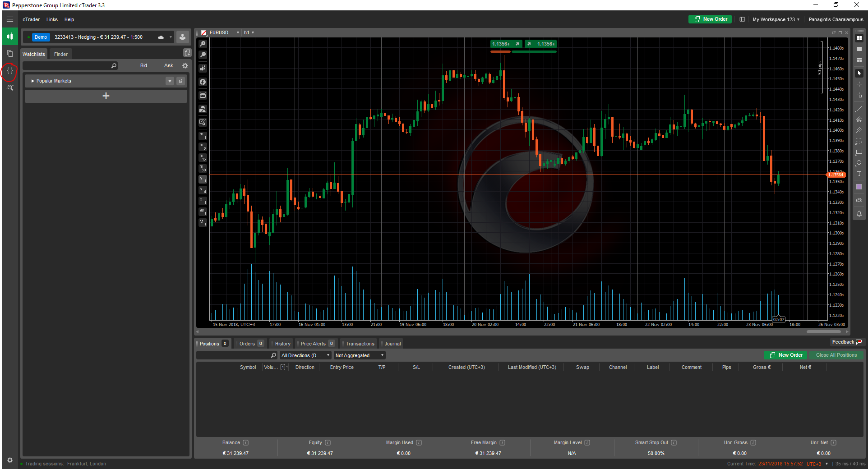This screenshot has width=868, height=469.
Task: Open the All Directions filter dropdown
Action: (305, 355)
